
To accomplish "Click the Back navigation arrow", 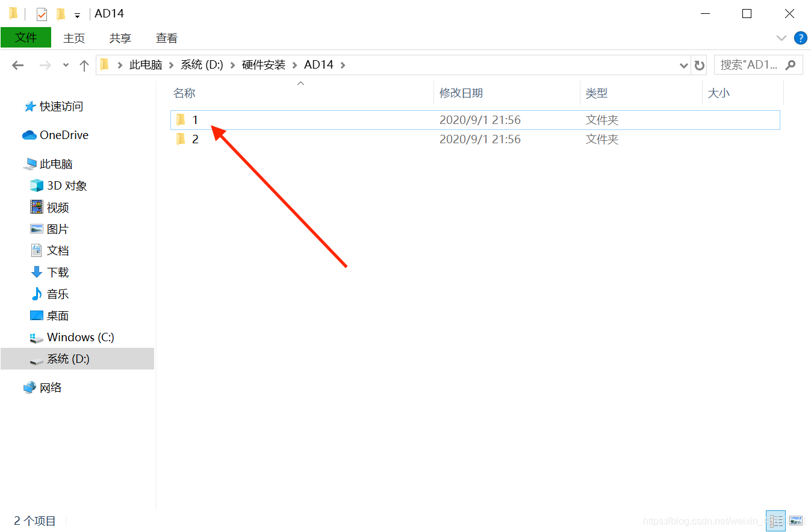I will coord(17,64).
